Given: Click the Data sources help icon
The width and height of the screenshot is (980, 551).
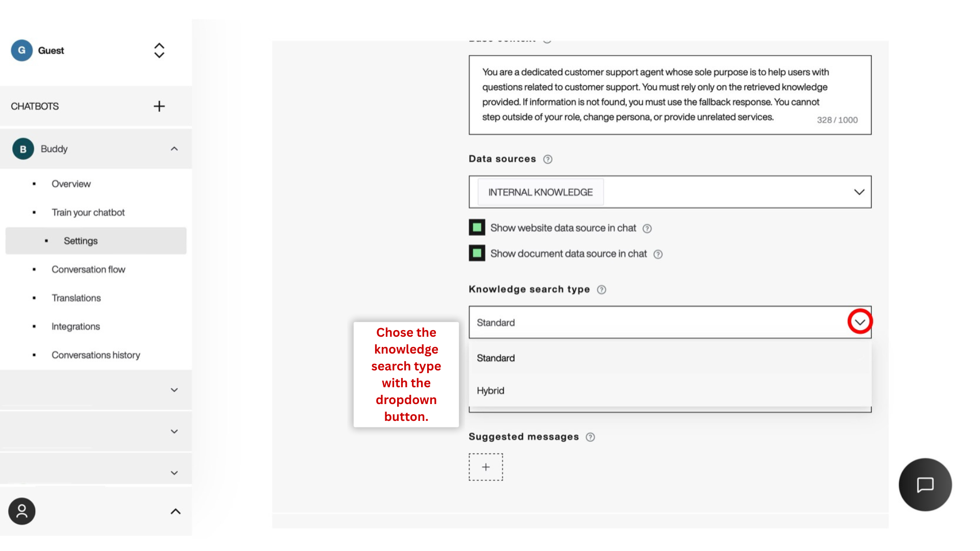Looking at the screenshot, I should (548, 159).
